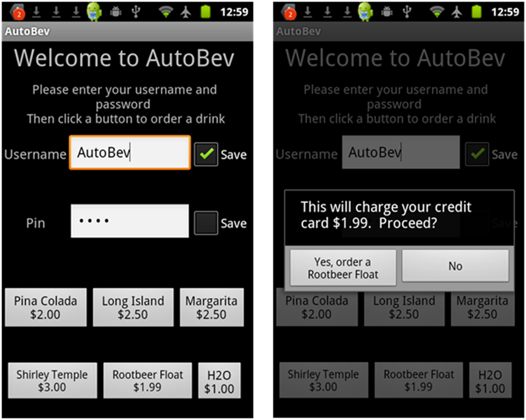526x420 pixels.
Task: Tap the Wi-Fi signal icon on left phone
Action: (x=166, y=11)
